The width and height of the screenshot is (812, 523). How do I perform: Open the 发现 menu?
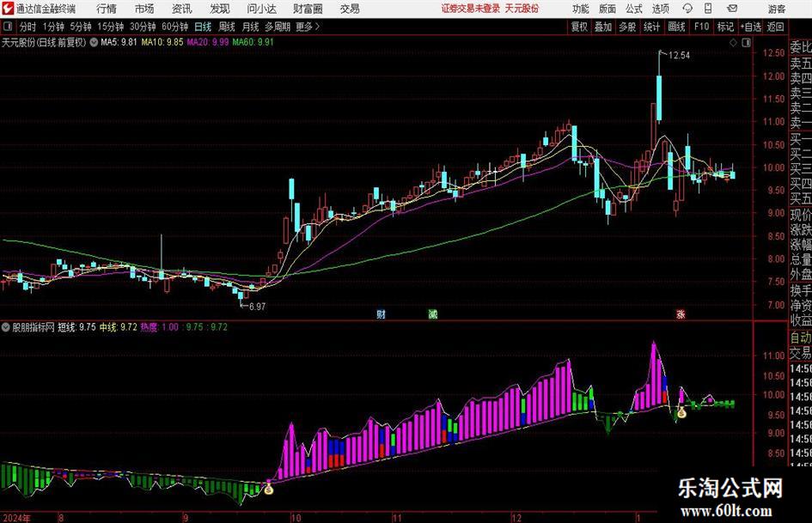(x=220, y=9)
